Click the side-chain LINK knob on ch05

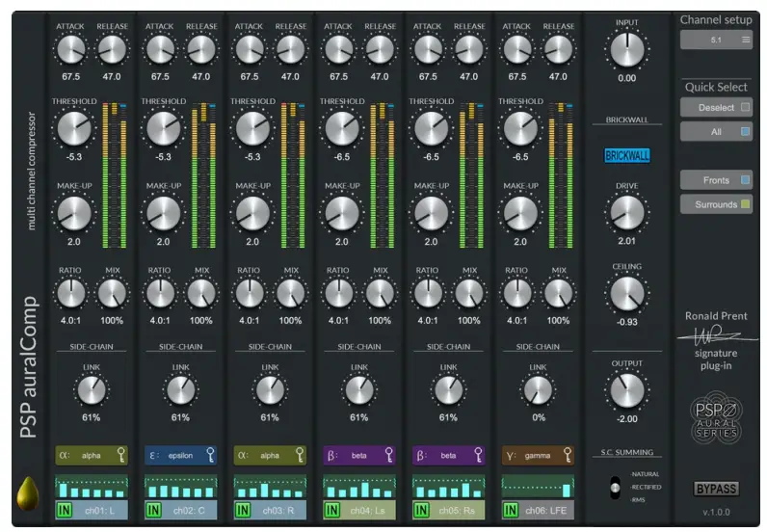tap(449, 390)
